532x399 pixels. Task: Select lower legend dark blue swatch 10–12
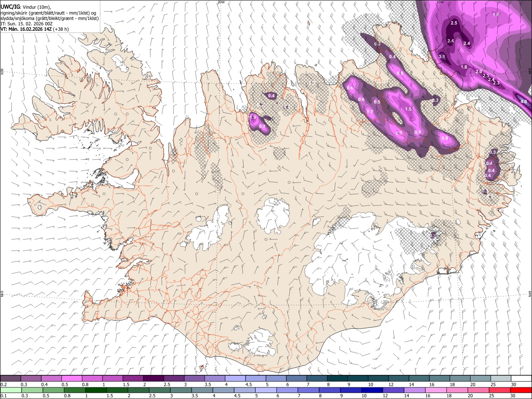pos(372,390)
